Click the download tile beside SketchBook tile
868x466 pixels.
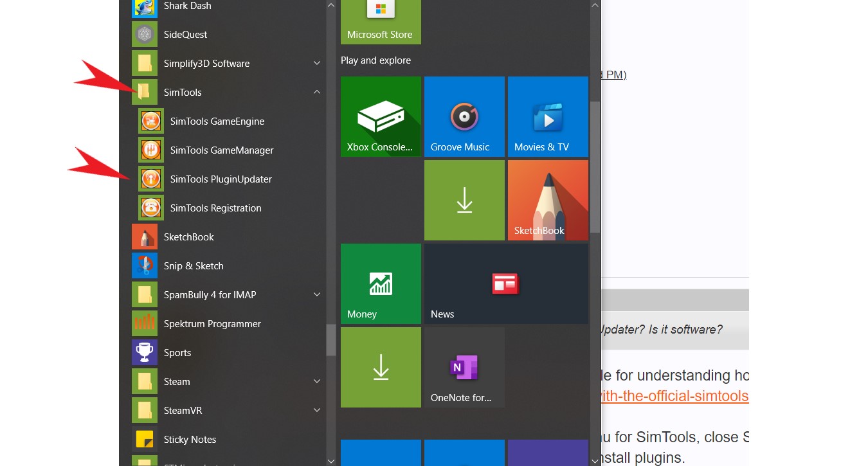[x=464, y=200]
